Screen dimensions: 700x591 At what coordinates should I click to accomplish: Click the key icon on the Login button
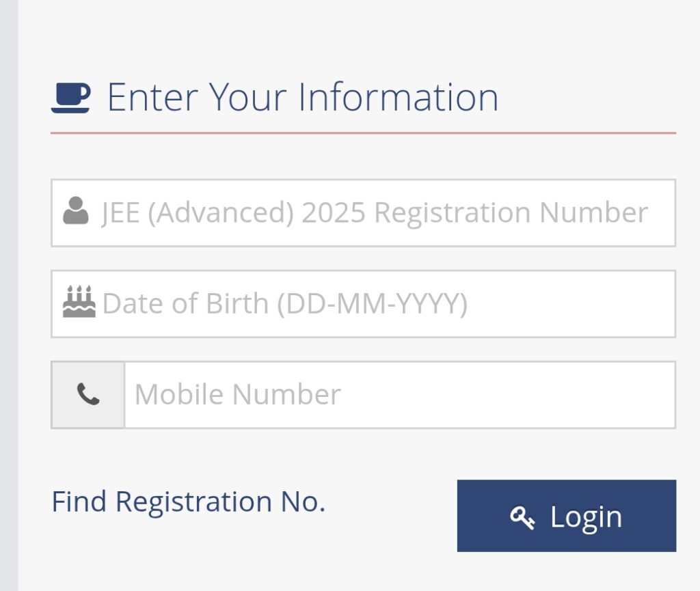[x=522, y=518]
